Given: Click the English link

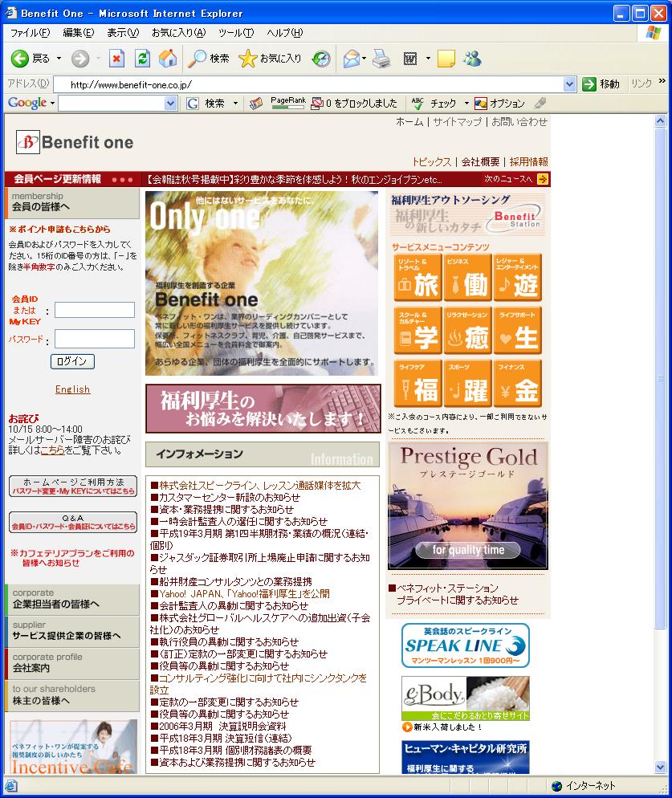Looking at the screenshot, I should (x=73, y=389).
